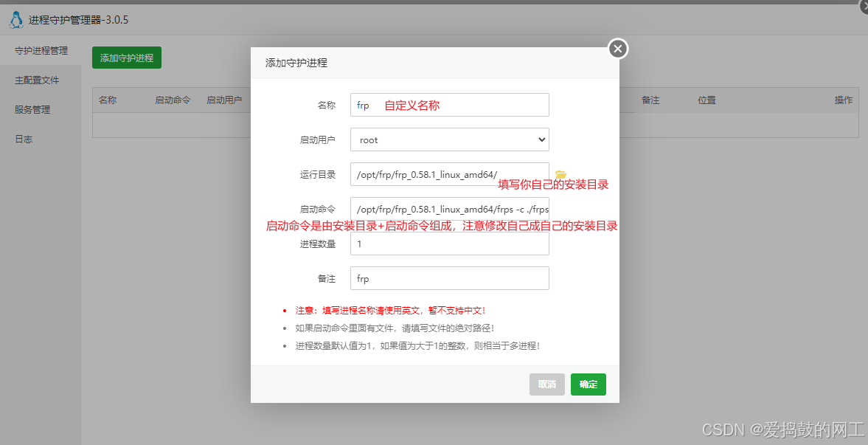Image resolution: width=868 pixels, height=445 pixels.
Task: Click the note about 文件的绝对路径
Action: coord(395,328)
